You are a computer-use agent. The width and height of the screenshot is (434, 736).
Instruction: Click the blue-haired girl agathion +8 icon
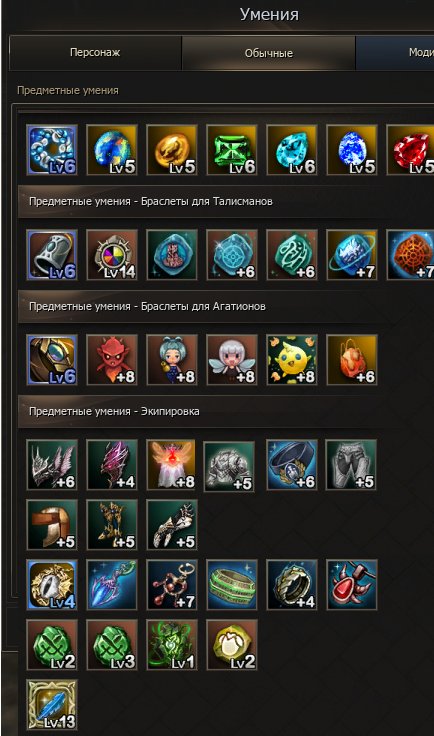coord(172,360)
